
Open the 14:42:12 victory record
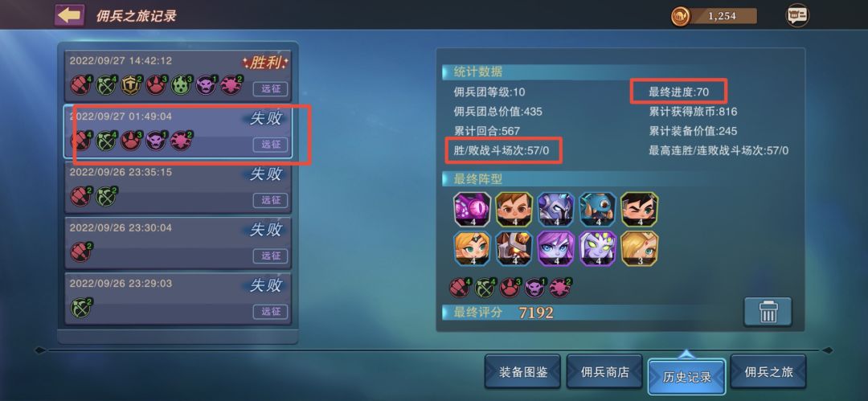pos(178,76)
